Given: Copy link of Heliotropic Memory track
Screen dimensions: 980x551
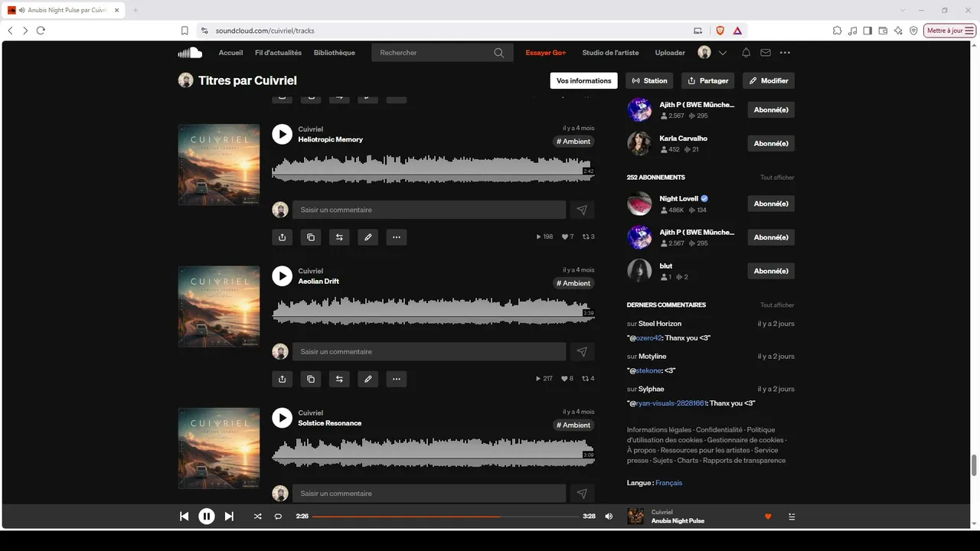Looking at the screenshot, I should [311, 237].
